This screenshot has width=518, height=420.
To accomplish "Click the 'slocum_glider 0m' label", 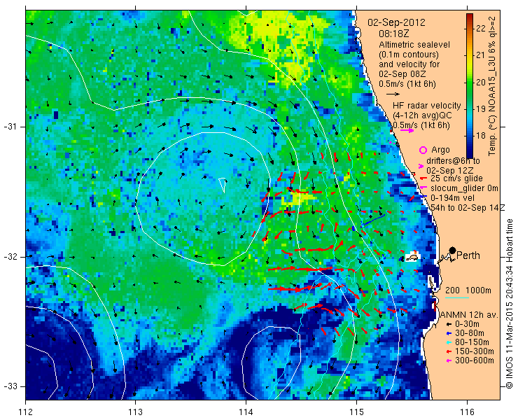I will [x=464, y=188].
